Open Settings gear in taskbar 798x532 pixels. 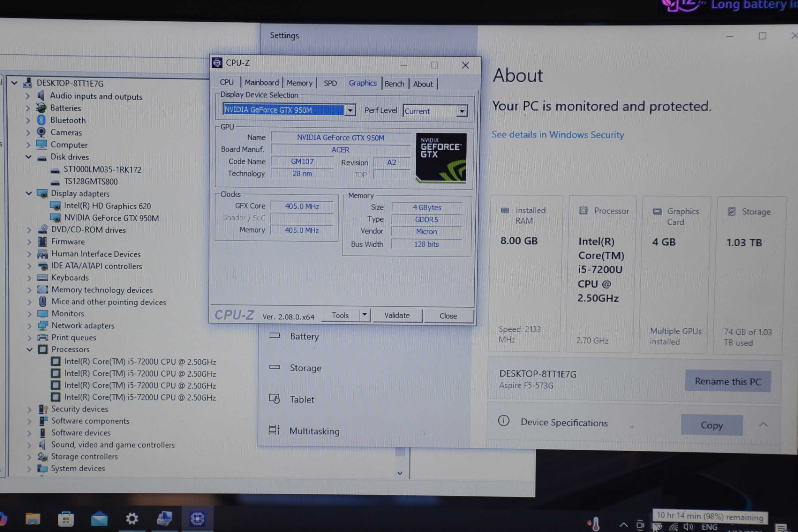tap(132, 518)
